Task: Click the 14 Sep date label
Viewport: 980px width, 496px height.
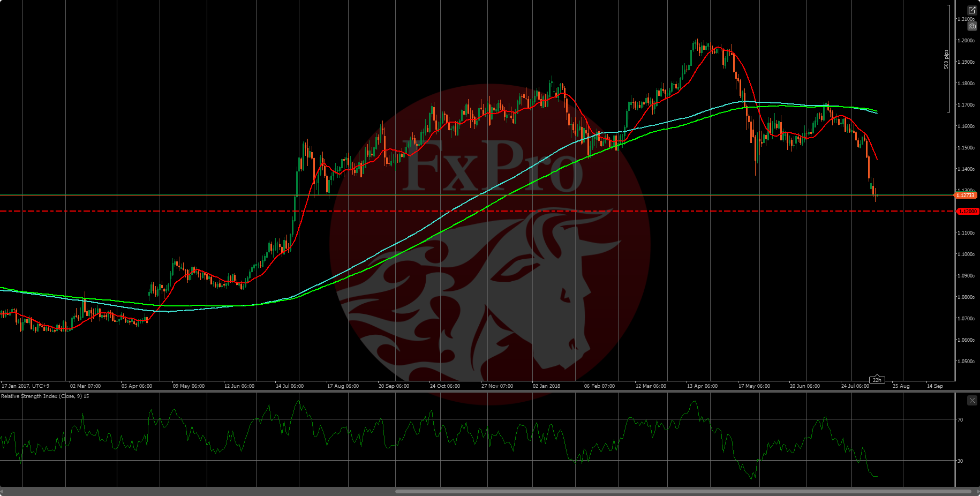Action: tap(934, 386)
